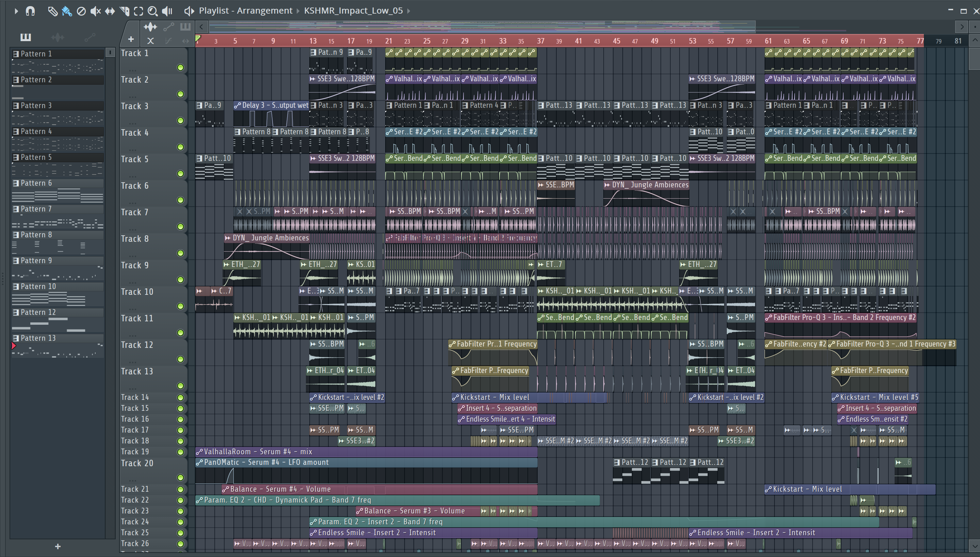Show audio clips filter in picker panel
The width and height of the screenshot is (980, 557).
pos(58,37)
